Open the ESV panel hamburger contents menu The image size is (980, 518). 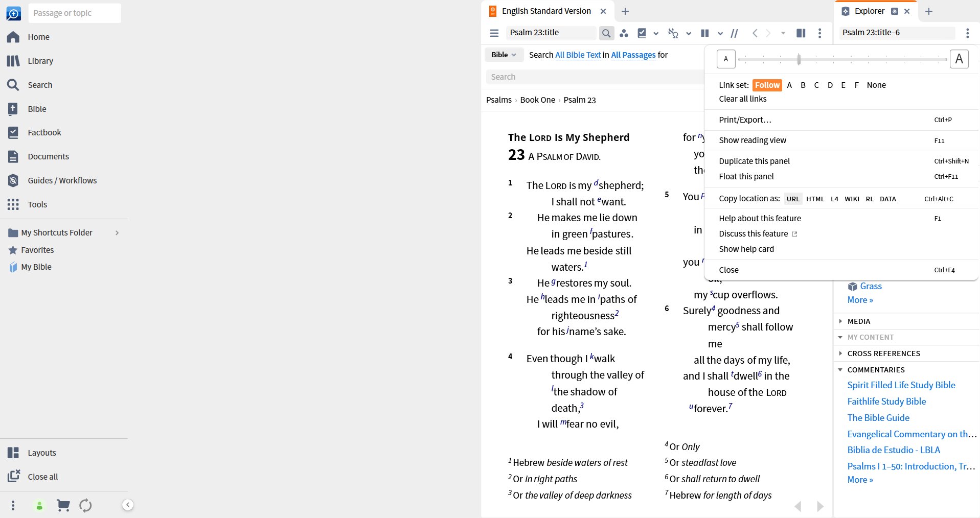(x=494, y=33)
